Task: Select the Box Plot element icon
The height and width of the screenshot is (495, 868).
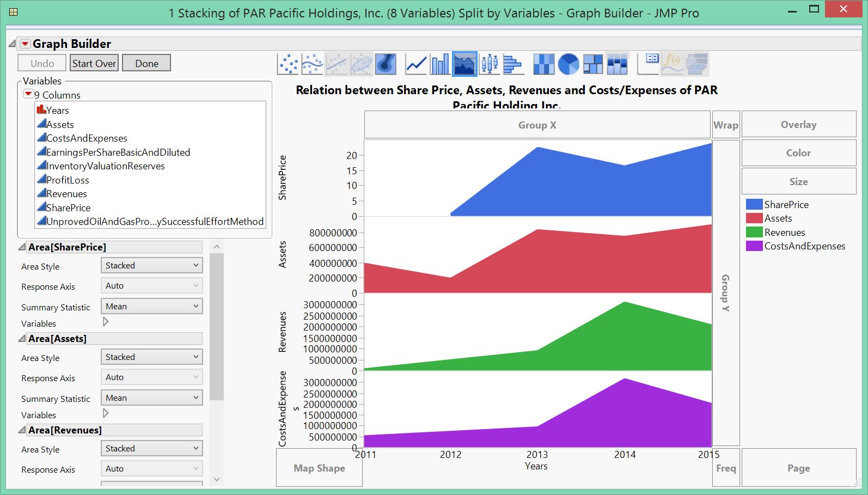Action: point(490,64)
